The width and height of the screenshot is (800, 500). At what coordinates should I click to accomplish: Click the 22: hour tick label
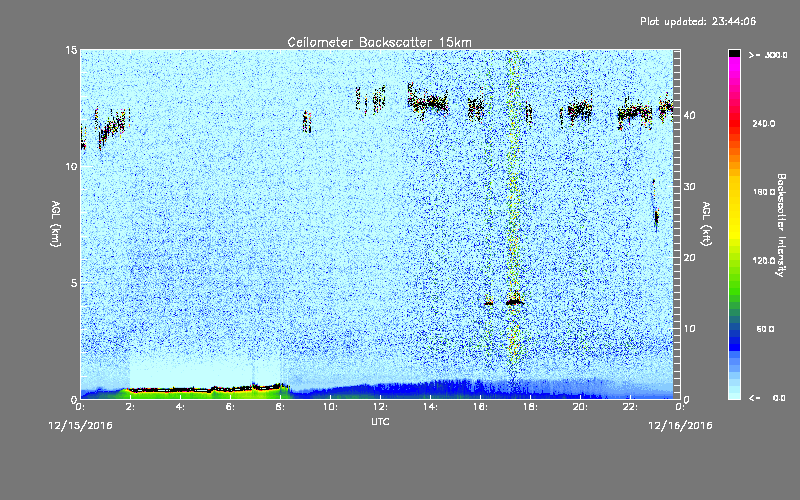(x=630, y=407)
